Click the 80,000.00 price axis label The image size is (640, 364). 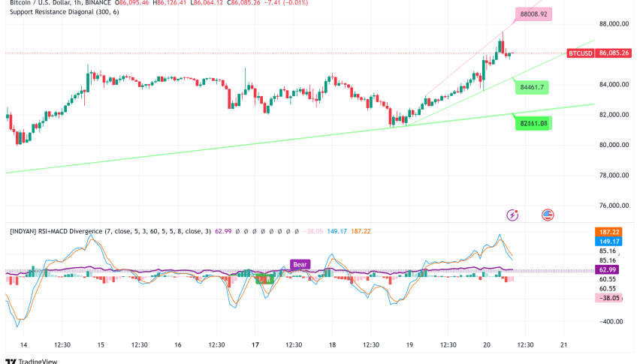614,145
